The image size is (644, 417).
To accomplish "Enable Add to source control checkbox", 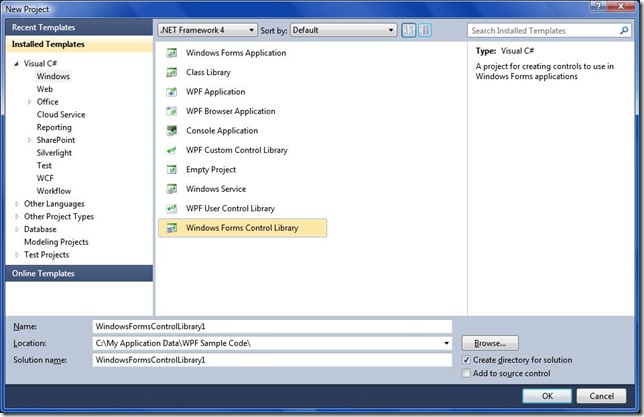I will pyautogui.click(x=466, y=373).
